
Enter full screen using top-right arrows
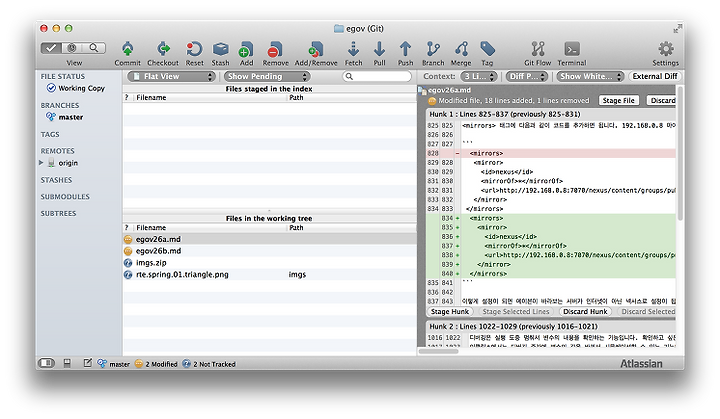tap(677, 28)
